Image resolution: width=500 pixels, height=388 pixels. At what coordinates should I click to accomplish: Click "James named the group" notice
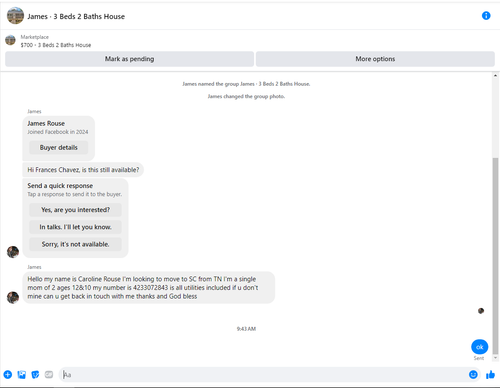[x=246, y=84]
